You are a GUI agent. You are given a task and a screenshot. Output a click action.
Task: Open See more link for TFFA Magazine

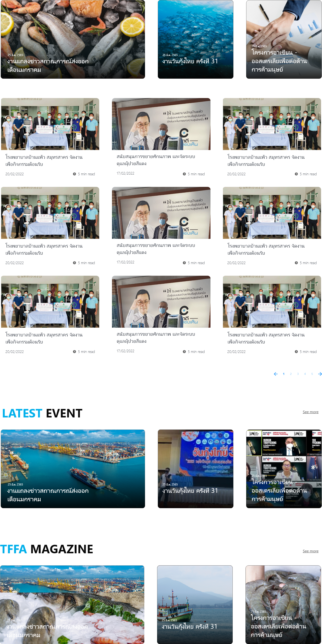[310, 551]
